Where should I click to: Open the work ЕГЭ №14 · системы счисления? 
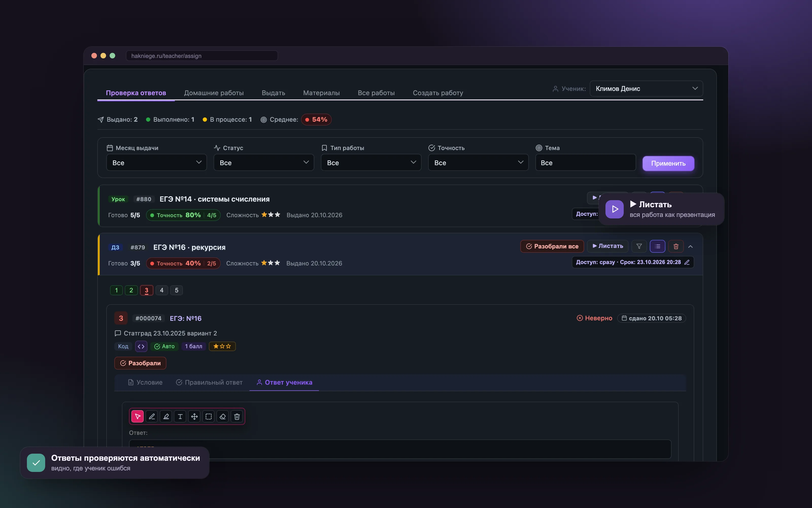click(214, 199)
